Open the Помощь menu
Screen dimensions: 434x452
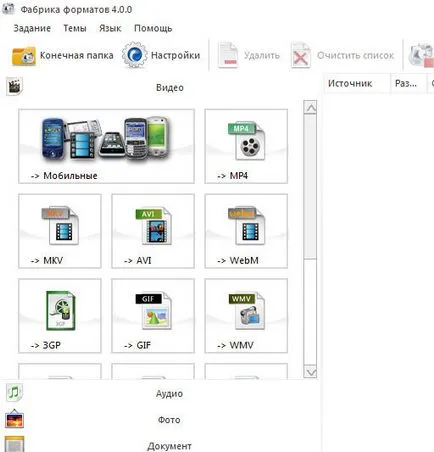(x=153, y=28)
